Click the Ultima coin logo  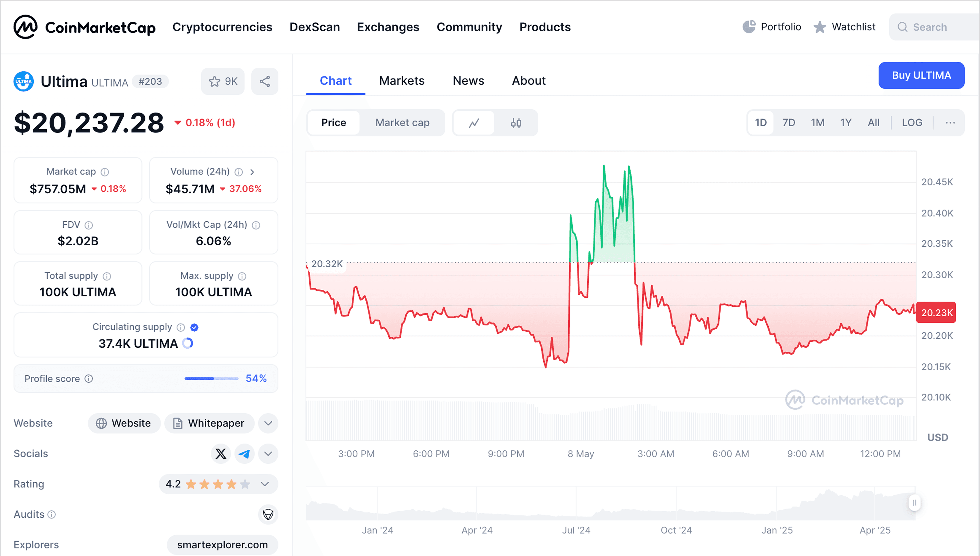pyautogui.click(x=24, y=81)
